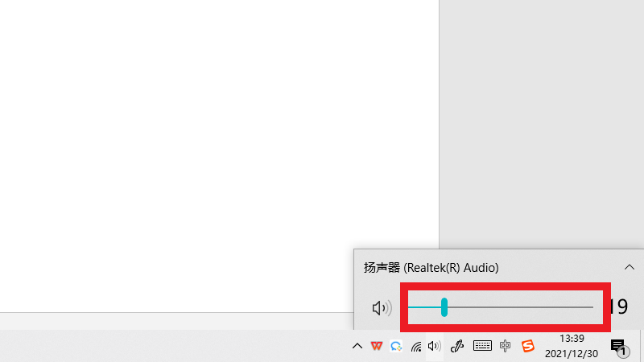The height and width of the screenshot is (362, 644).
Task: Open the notification center icon
Action: [x=618, y=346]
